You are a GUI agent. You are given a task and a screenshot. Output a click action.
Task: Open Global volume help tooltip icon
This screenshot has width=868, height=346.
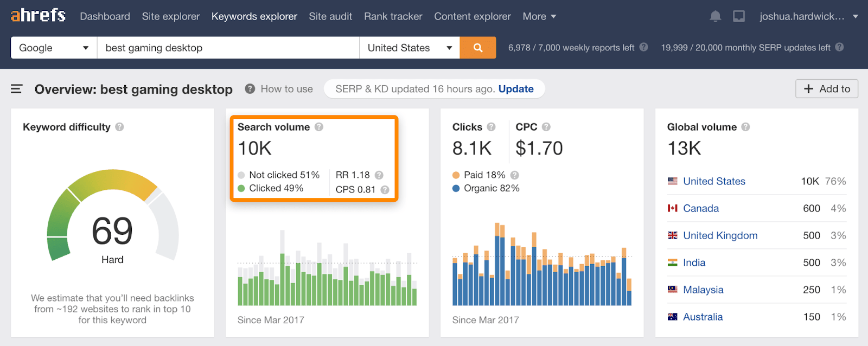746,127
